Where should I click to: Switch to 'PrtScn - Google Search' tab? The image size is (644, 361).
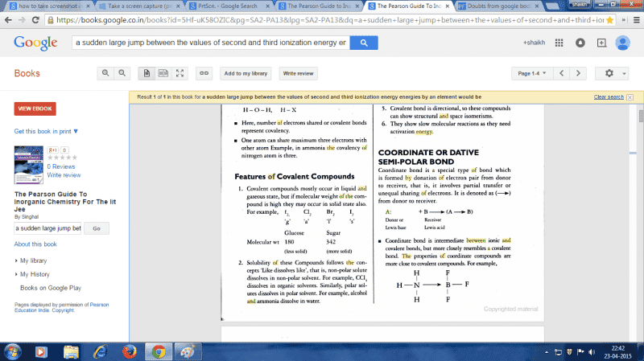pyautogui.click(x=228, y=6)
